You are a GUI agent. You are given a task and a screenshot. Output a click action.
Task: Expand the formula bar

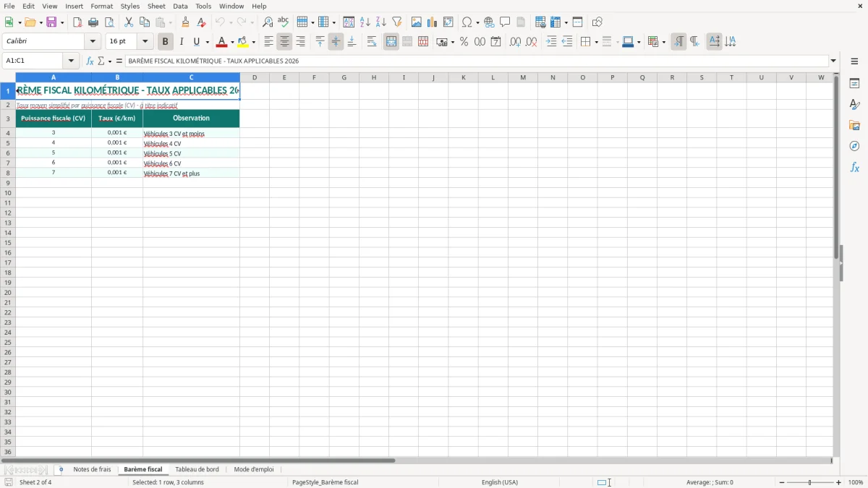click(x=834, y=61)
